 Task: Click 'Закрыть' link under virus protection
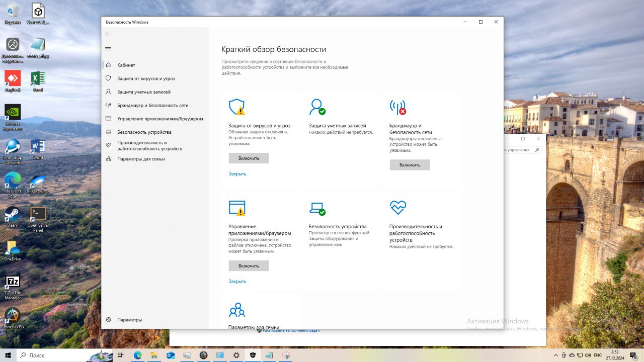(237, 174)
